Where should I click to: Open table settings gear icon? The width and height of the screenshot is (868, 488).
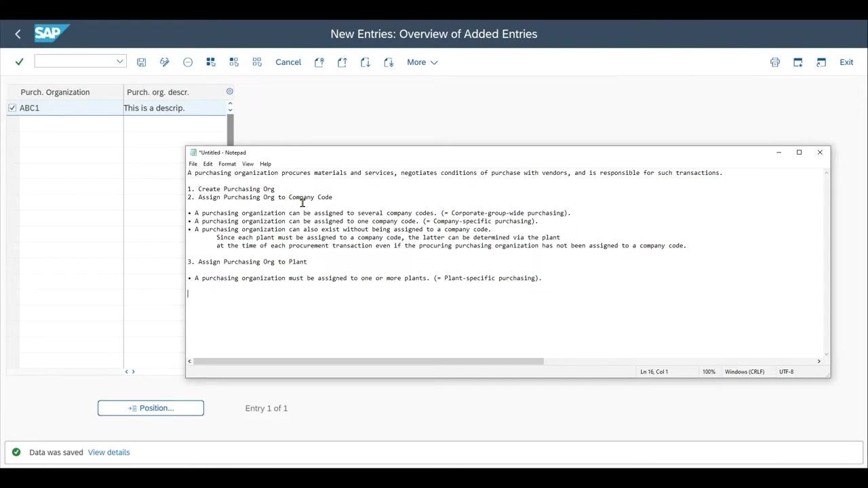[x=229, y=91]
